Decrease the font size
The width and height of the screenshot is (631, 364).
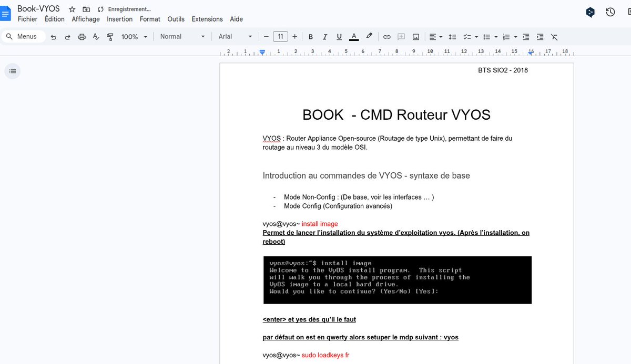coord(266,37)
